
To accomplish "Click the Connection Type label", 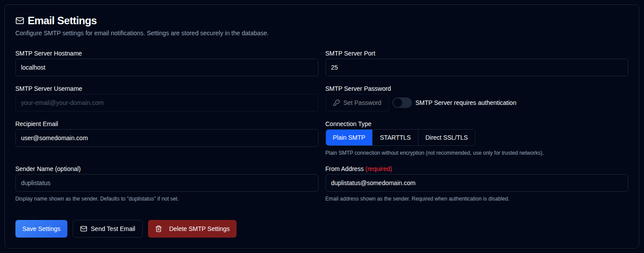I will [x=348, y=124].
